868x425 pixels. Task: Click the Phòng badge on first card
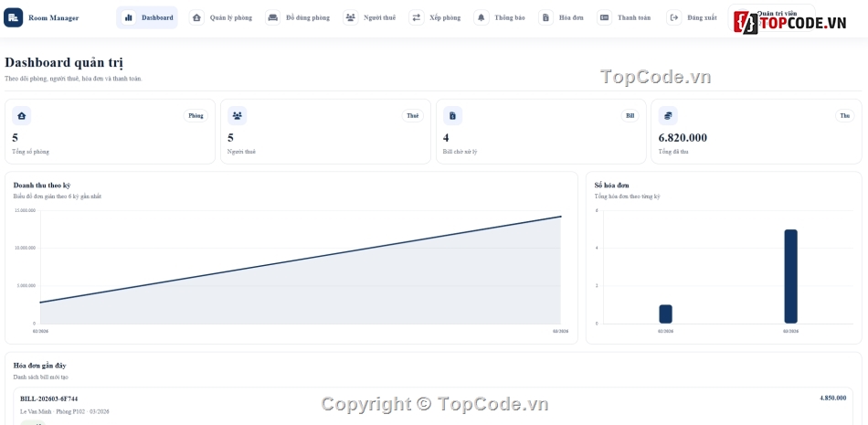click(x=196, y=116)
